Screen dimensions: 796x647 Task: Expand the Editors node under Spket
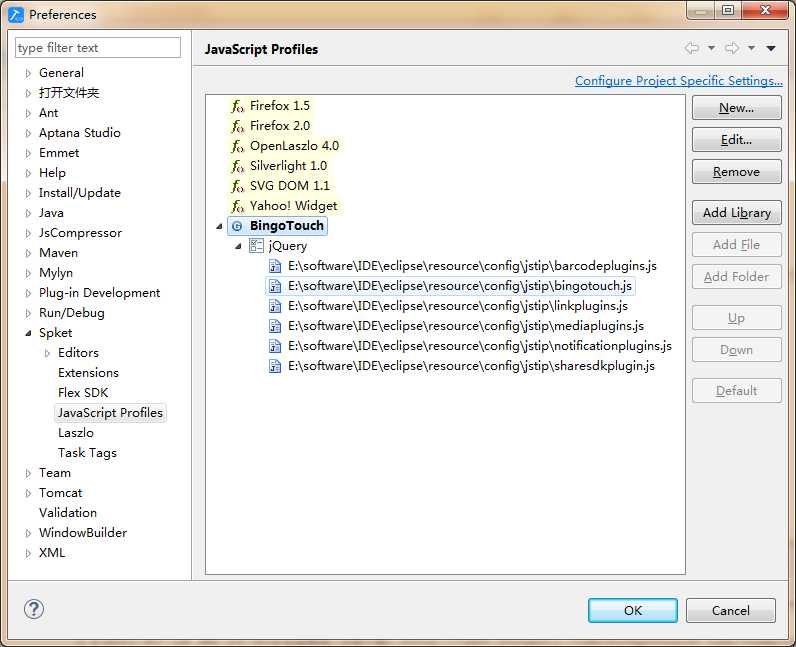pyautogui.click(x=47, y=353)
